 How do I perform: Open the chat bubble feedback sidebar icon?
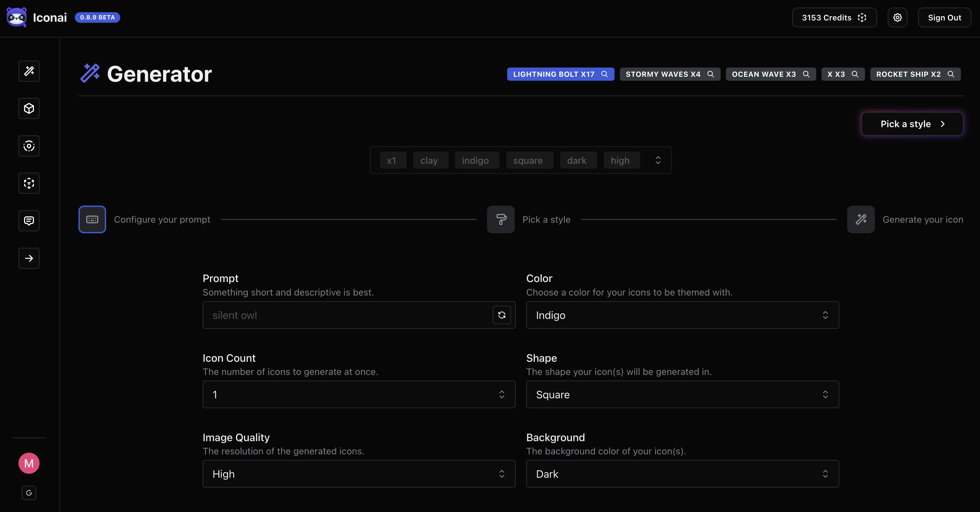(29, 221)
